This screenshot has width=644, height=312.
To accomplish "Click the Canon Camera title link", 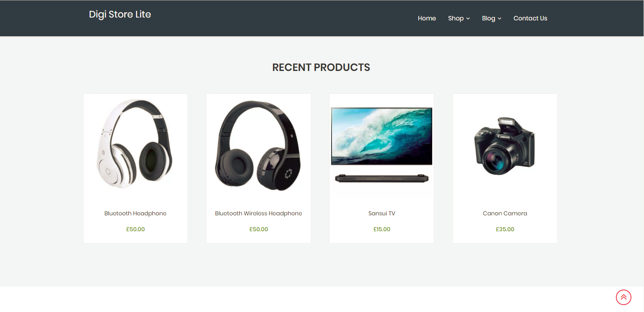I will (x=505, y=213).
